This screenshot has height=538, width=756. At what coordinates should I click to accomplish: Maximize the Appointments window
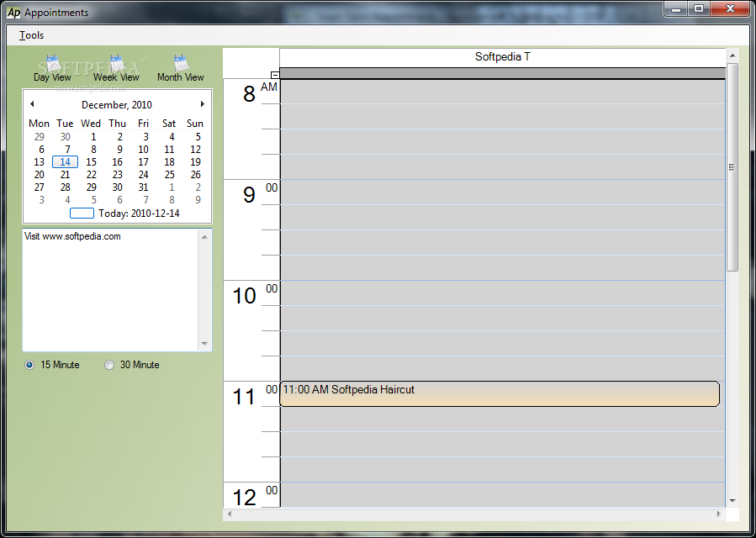tap(699, 8)
